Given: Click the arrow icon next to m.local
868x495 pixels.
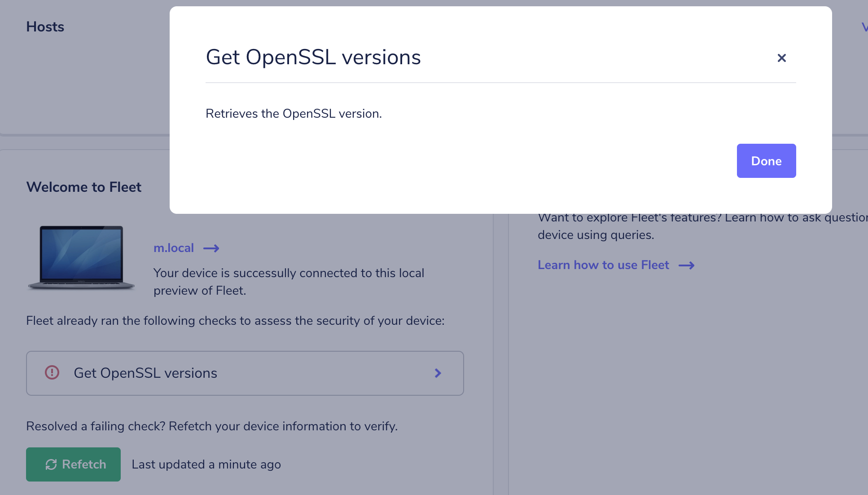Looking at the screenshot, I should click(x=210, y=248).
